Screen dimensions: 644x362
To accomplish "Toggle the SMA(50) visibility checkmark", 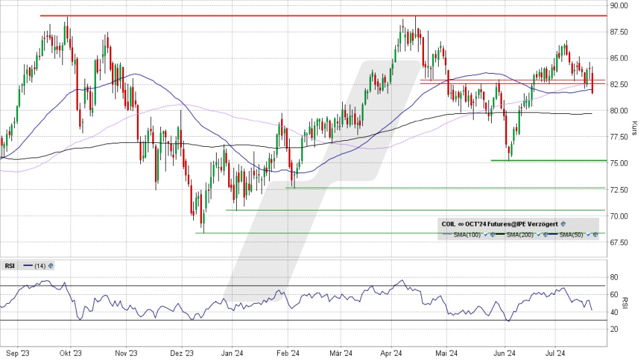I will tap(588, 235).
